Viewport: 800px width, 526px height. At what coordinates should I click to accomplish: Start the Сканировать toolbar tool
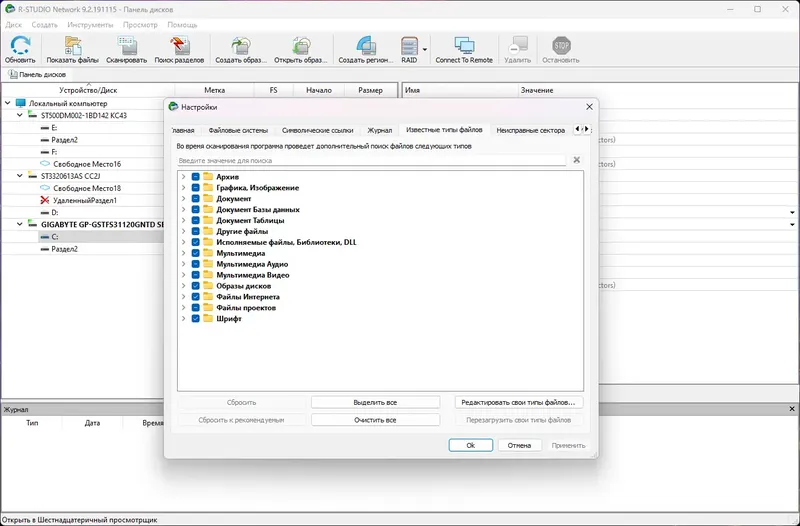point(127,49)
